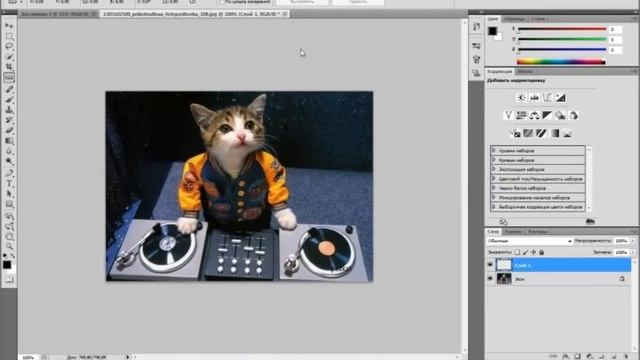Add a Levels adjustment layer
Viewport: 640px width, 360px height.
click(534, 98)
